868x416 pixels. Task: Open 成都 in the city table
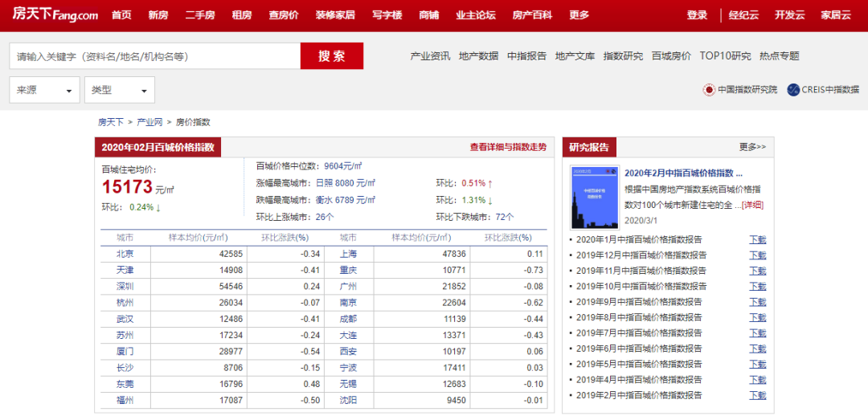(348, 319)
